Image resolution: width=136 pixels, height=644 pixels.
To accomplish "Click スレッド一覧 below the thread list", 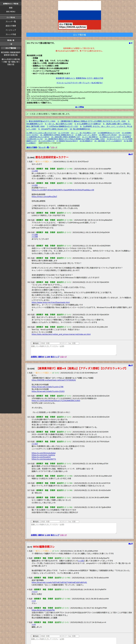I will point(44,147).
